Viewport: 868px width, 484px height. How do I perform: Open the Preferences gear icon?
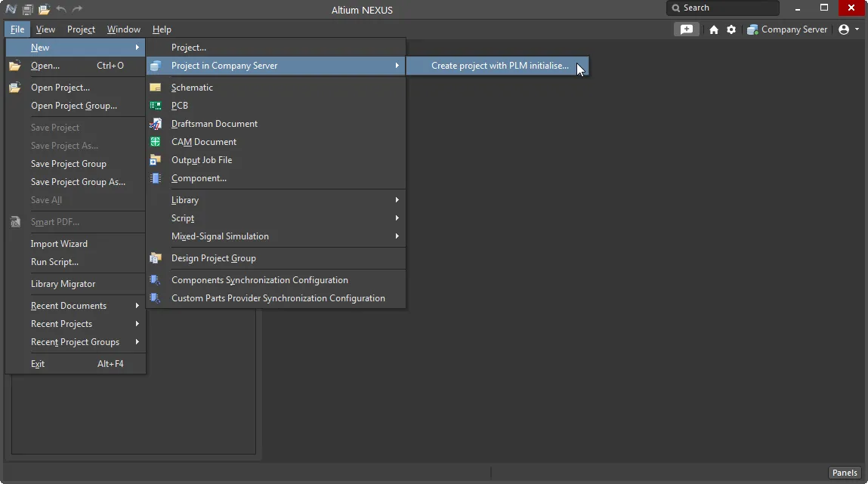731,29
